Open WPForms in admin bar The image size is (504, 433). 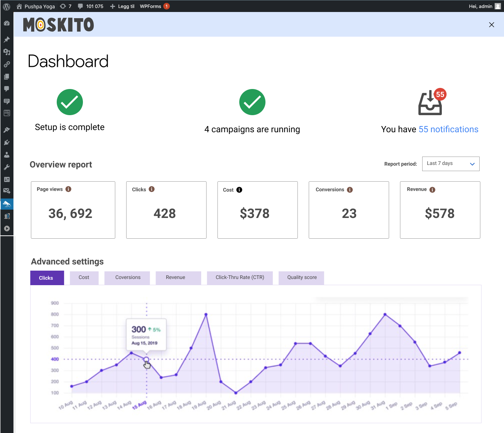[x=151, y=6]
